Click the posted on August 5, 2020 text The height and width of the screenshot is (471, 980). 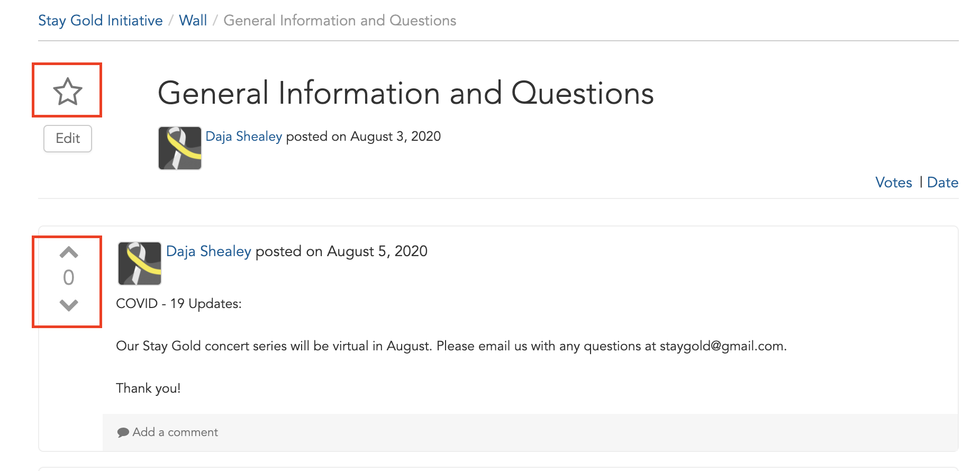click(x=341, y=251)
